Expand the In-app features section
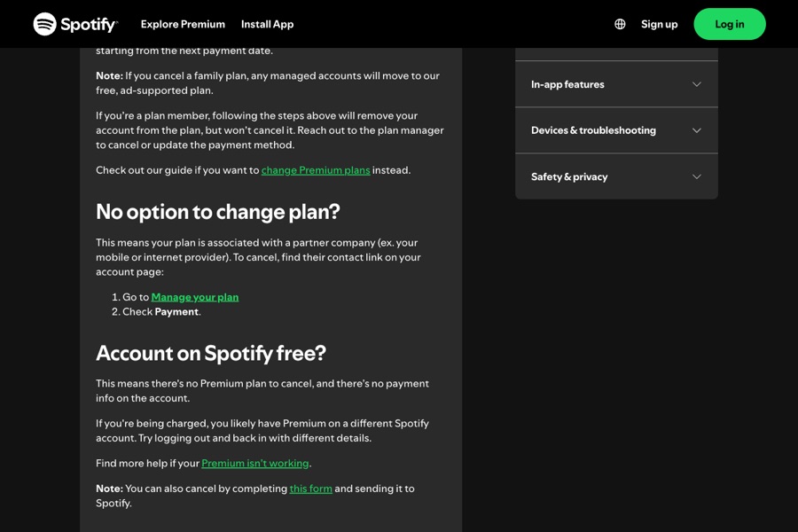798x532 pixels. (x=616, y=84)
